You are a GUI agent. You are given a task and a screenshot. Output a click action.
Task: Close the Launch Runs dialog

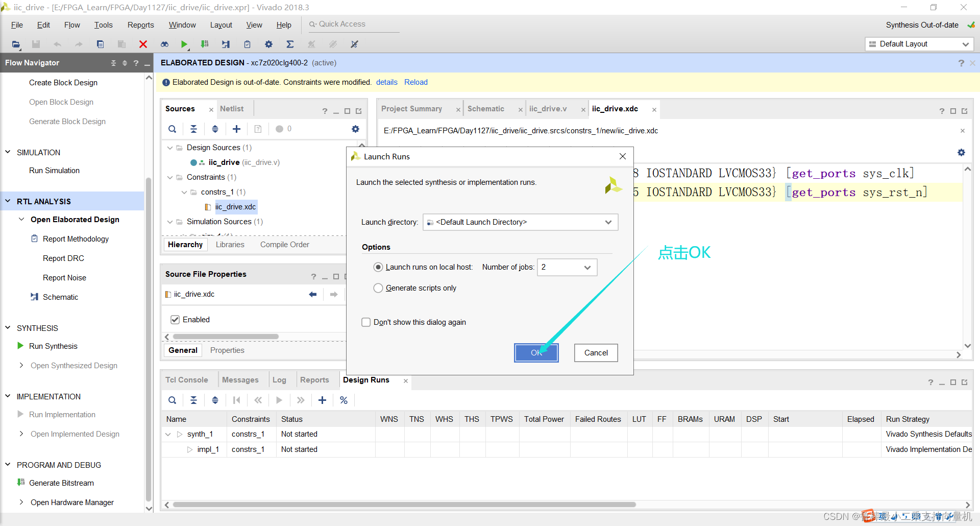623,156
